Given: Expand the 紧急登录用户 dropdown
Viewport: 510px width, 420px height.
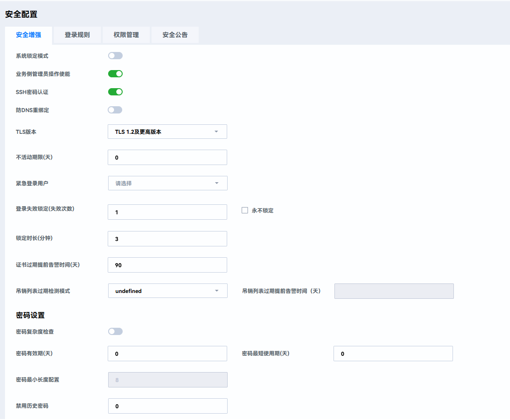Looking at the screenshot, I should coord(167,183).
